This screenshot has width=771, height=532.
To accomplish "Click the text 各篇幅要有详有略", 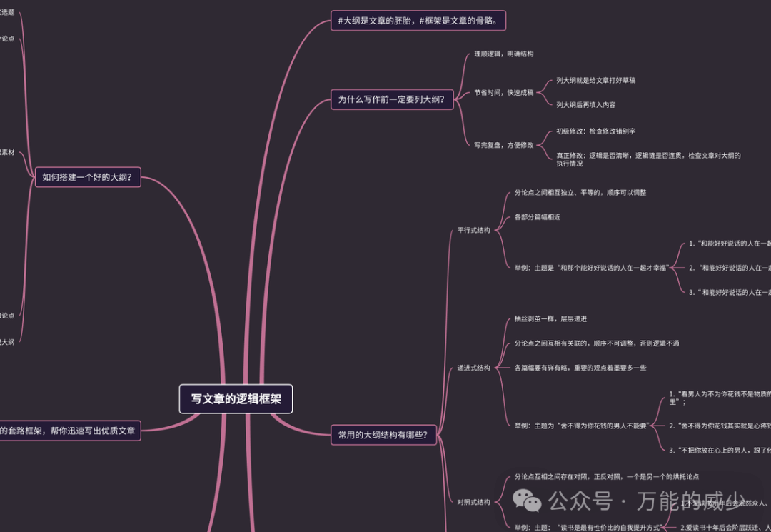I will (x=580, y=368).
